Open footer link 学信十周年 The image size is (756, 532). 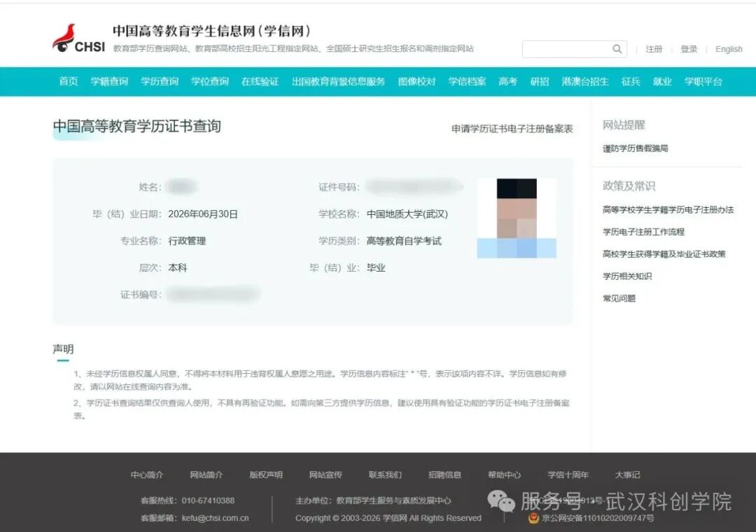coord(568,475)
